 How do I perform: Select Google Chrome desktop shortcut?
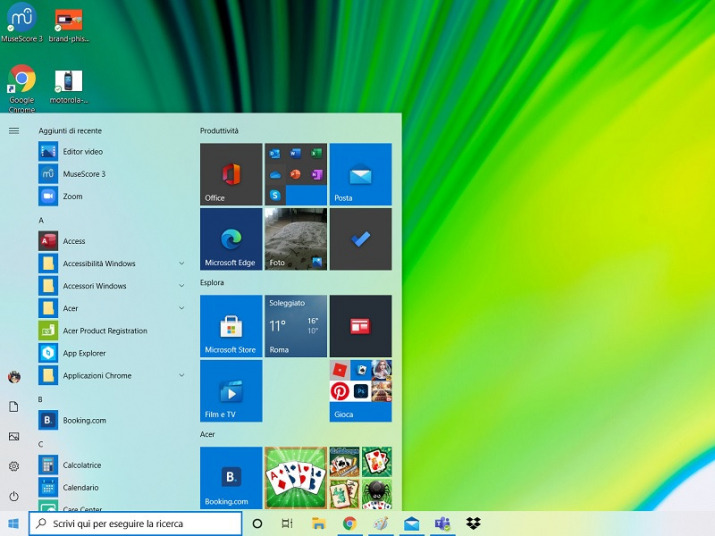21,88
